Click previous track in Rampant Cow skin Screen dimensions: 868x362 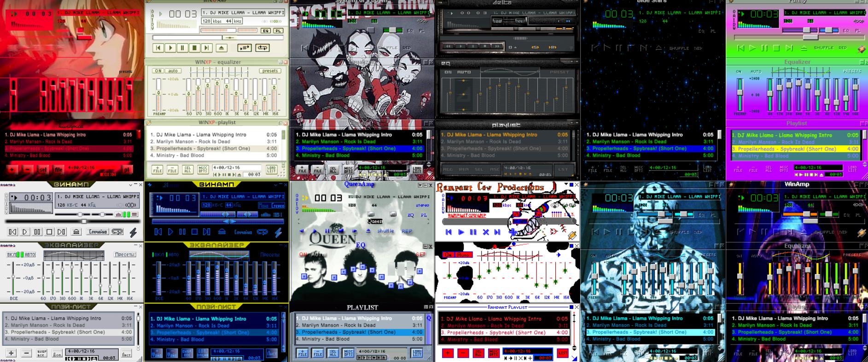[x=449, y=232]
